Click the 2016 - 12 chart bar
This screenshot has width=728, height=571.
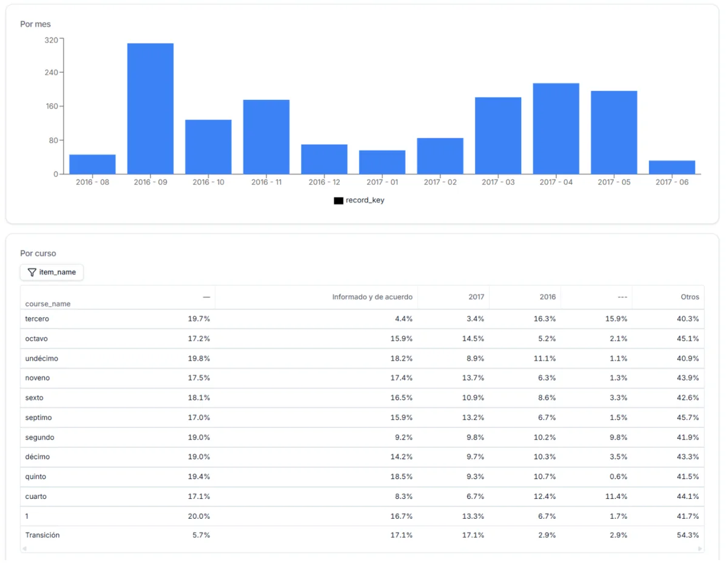(x=324, y=159)
